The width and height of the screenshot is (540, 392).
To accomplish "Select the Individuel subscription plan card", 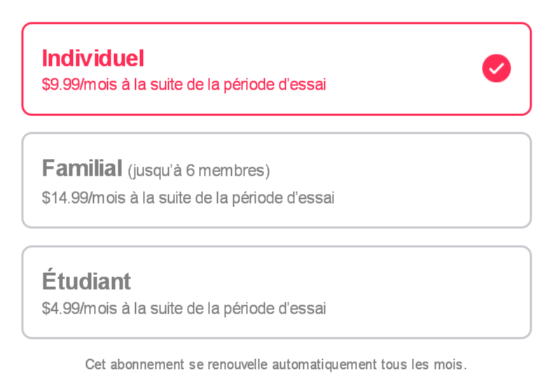I will [x=276, y=69].
